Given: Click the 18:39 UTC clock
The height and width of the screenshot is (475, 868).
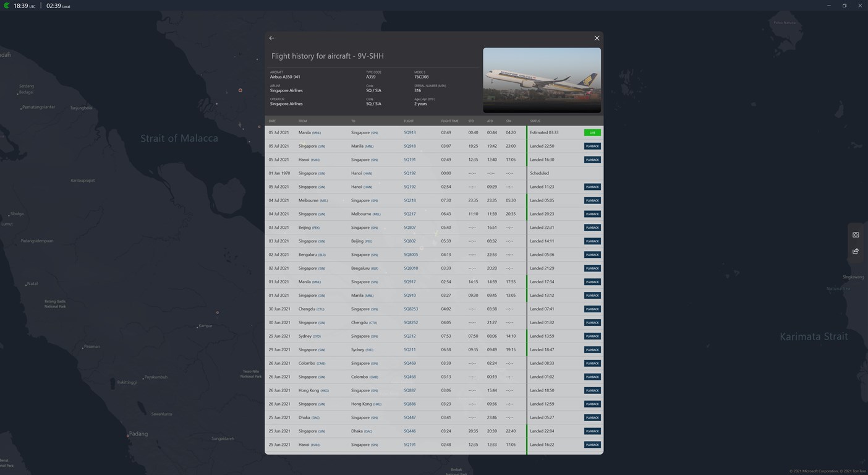Looking at the screenshot, I should [x=24, y=6].
